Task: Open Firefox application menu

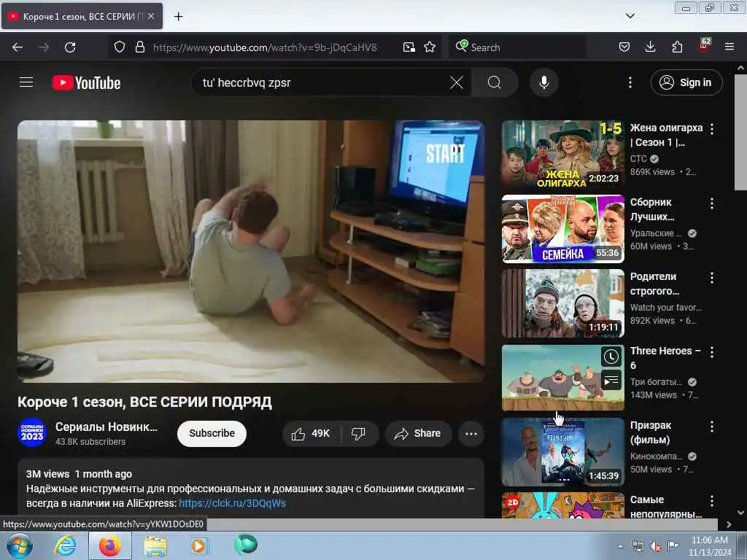Action: 729,47
